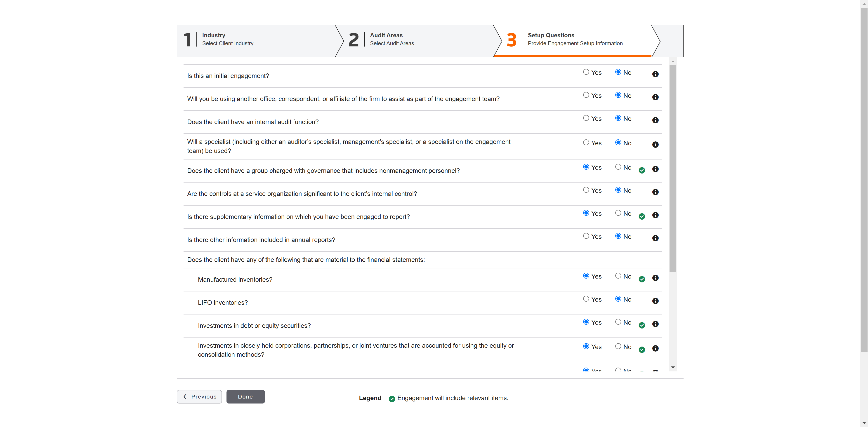Select No for debt or equity securities
This screenshot has width=868, height=427.
[618, 322]
